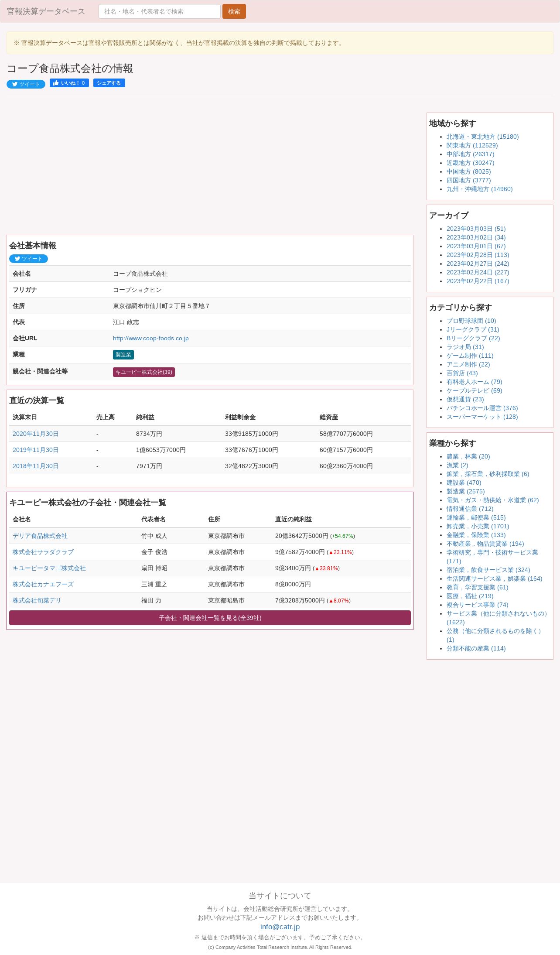Click the info@catr.jp email link
Viewport: 560px width, 955px height.
[280, 927]
